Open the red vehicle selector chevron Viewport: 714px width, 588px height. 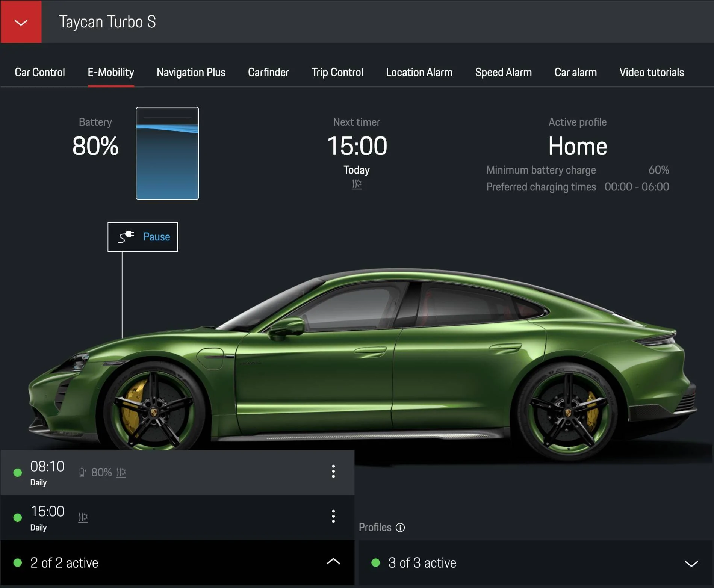point(21,22)
